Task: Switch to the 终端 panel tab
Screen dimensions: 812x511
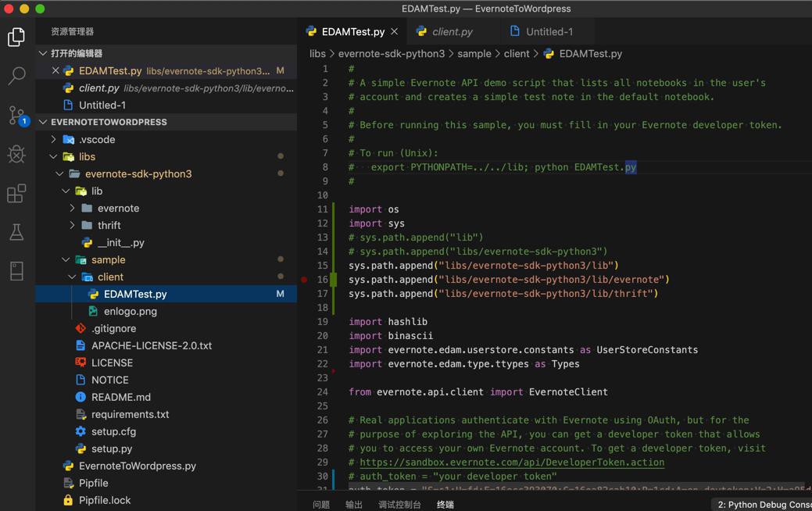Action: click(445, 504)
